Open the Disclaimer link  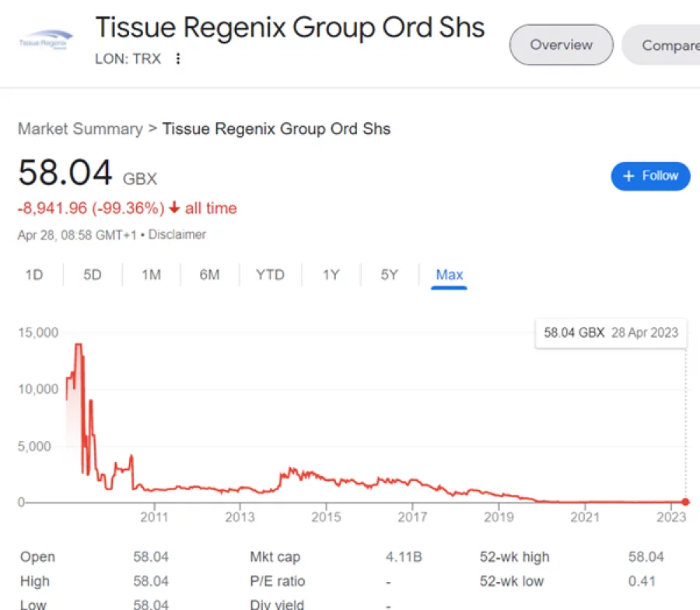pyautogui.click(x=177, y=234)
